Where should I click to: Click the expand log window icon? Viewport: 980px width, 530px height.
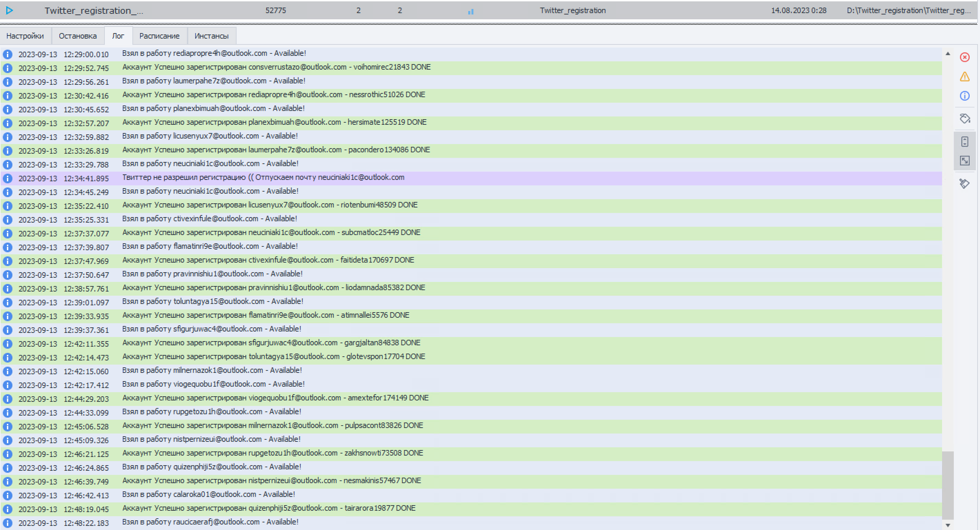pyautogui.click(x=964, y=161)
